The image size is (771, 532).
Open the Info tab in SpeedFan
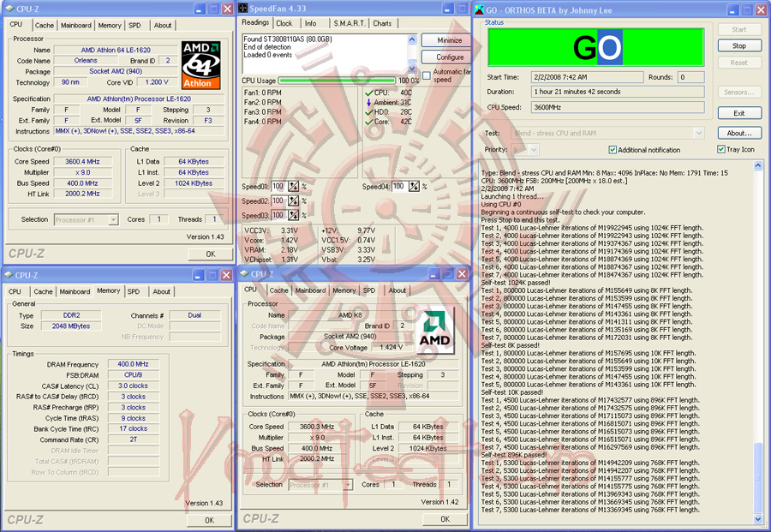(x=310, y=23)
